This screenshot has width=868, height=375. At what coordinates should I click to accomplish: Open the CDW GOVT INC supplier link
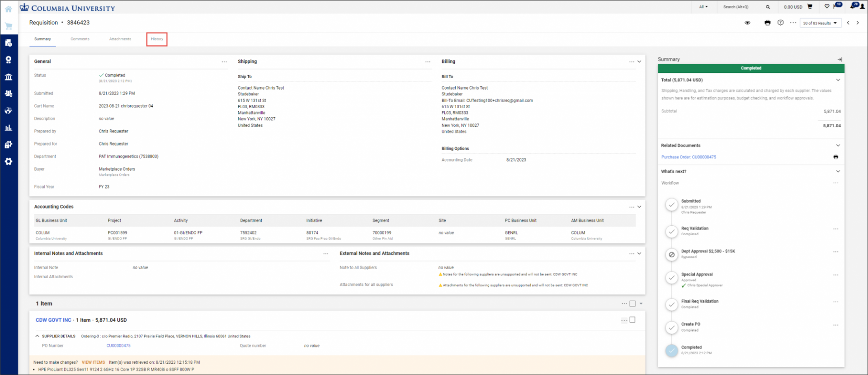[53, 320]
